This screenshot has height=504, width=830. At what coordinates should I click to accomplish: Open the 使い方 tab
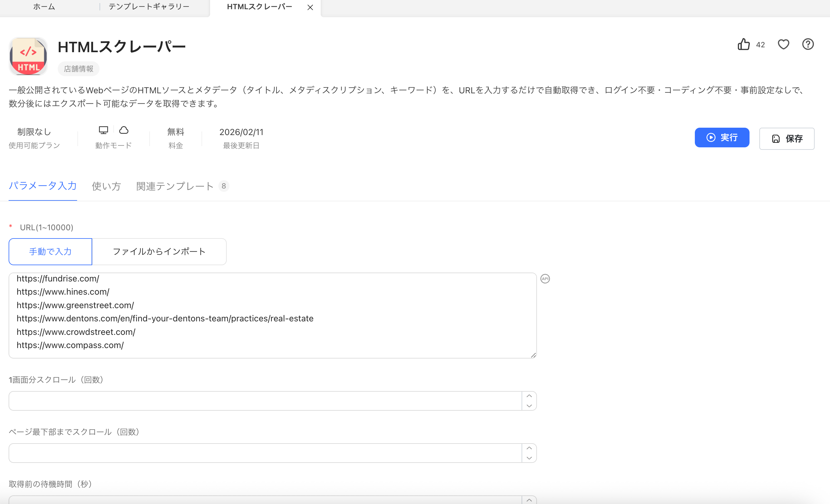106,186
